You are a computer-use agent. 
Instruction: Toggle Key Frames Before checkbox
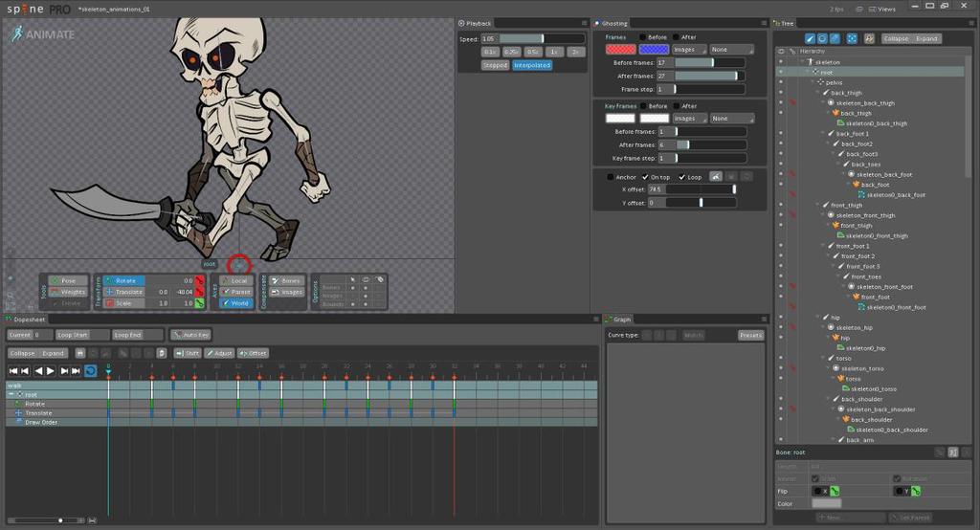click(643, 106)
